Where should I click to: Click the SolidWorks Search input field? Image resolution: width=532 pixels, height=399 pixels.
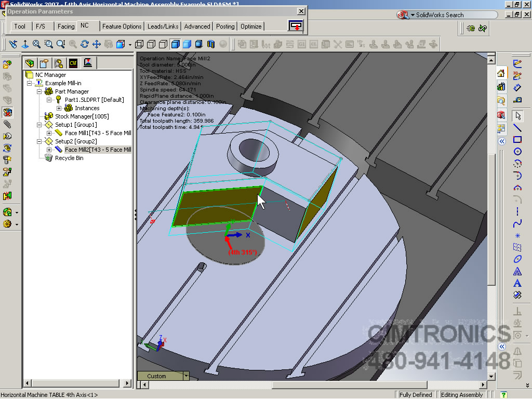[x=455, y=15]
